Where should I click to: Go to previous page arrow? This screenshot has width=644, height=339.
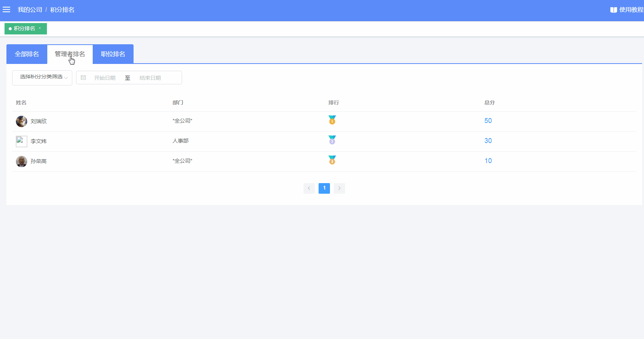(309, 188)
